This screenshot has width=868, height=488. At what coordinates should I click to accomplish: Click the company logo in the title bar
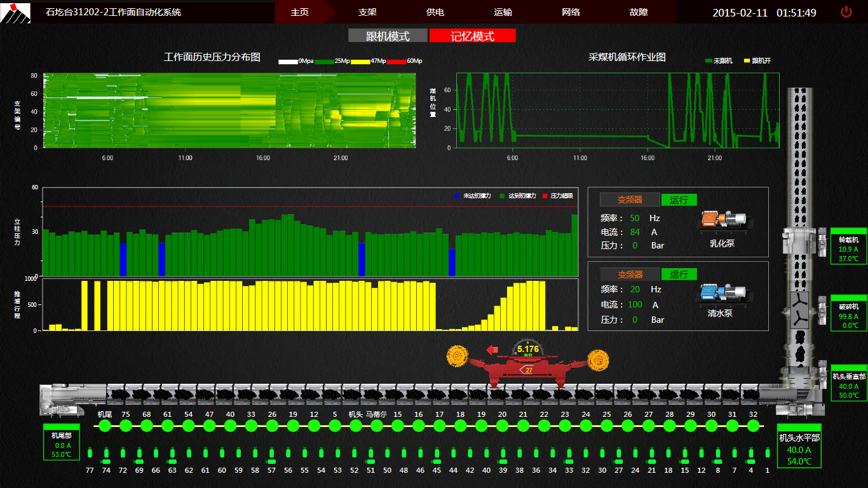15,13
